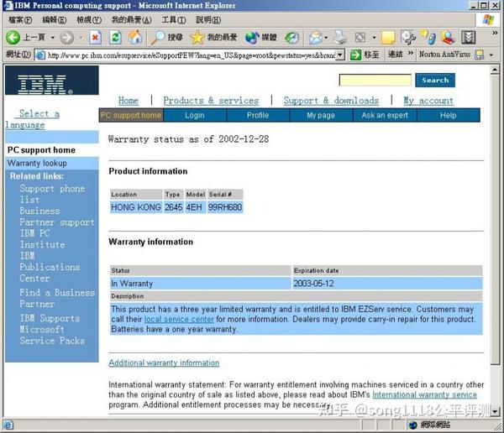Open the 檢視(V) View menu
Screen dimensions: 504x433
89,20
